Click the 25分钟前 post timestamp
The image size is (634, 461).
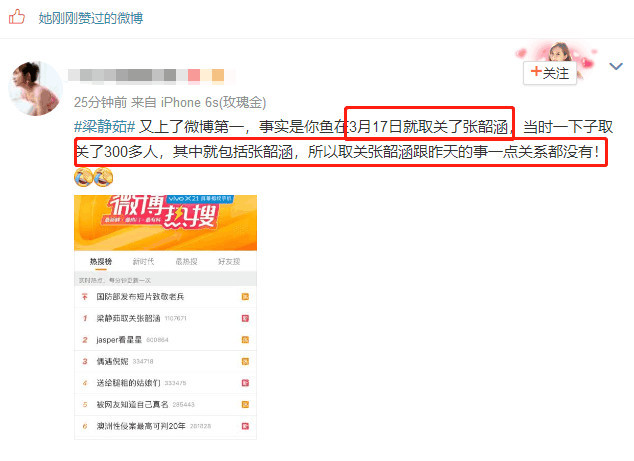pos(100,102)
